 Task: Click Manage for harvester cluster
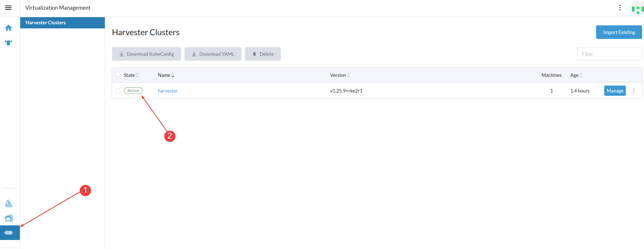[615, 91]
